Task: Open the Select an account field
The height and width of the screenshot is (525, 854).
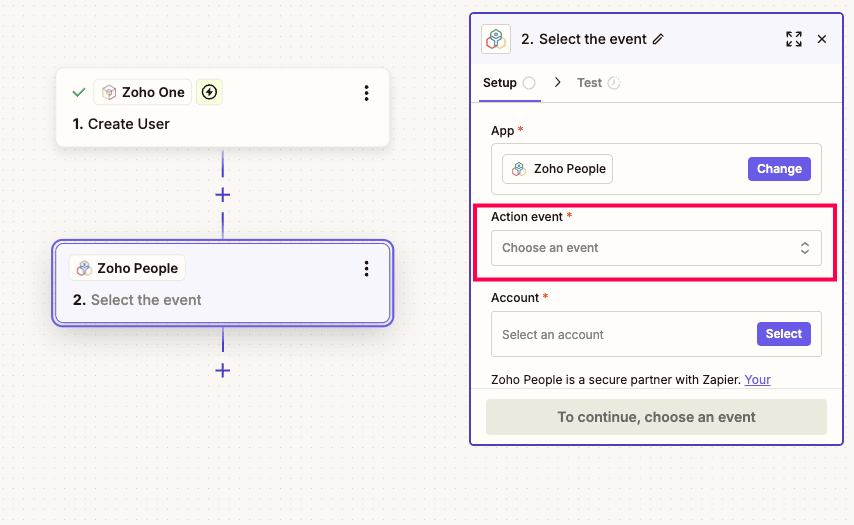Action: coord(622,334)
